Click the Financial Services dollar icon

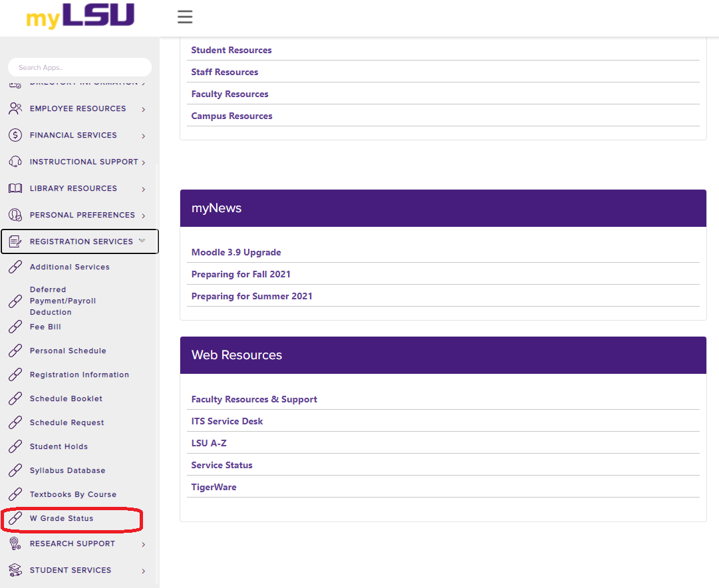coord(15,135)
